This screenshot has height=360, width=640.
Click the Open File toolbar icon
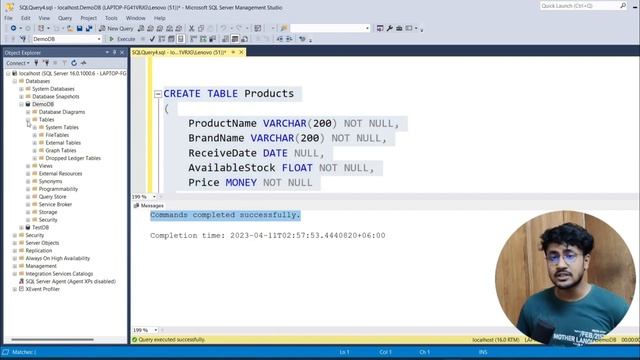tap(70, 28)
